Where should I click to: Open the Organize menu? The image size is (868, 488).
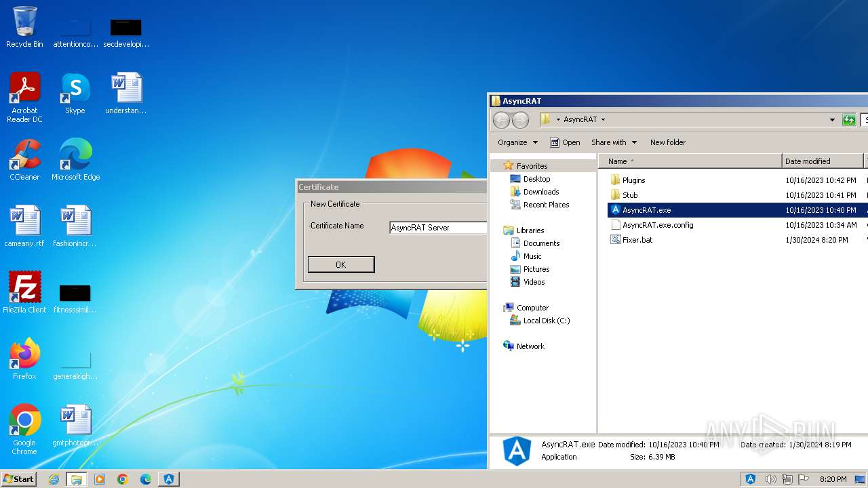517,142
